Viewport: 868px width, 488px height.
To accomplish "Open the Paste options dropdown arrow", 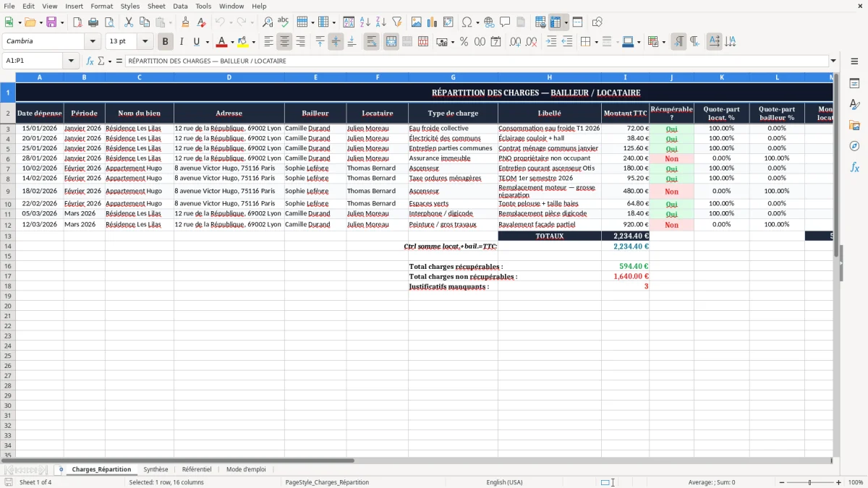I will pos(170,22).
